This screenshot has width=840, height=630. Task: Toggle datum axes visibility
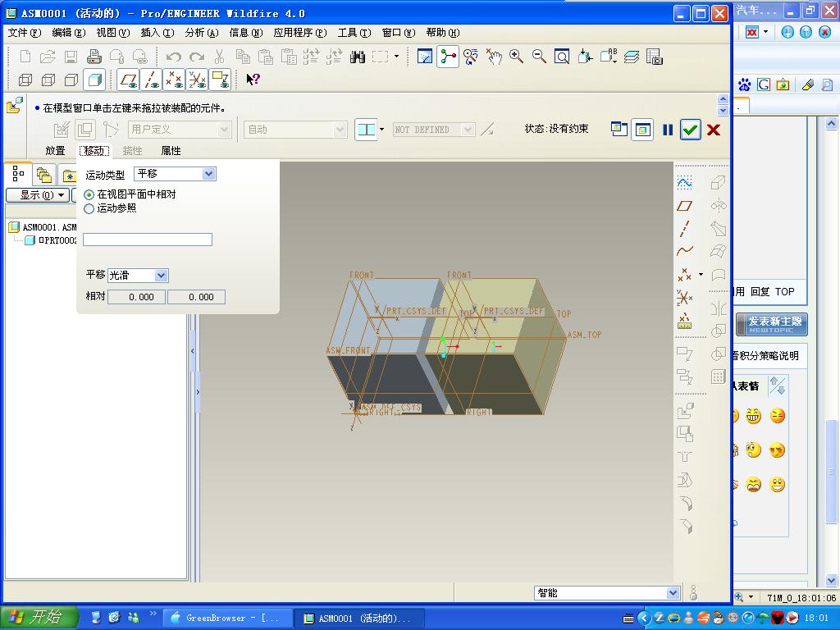(152, 80)
